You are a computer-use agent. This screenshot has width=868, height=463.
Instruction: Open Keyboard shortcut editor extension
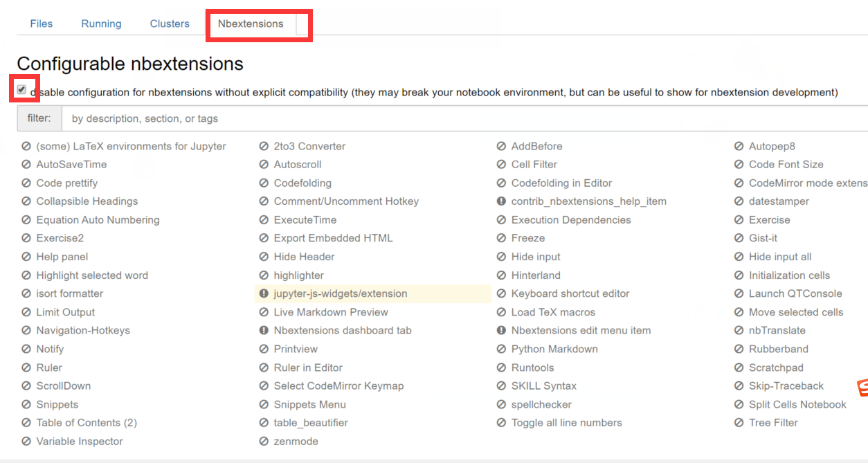570,293
